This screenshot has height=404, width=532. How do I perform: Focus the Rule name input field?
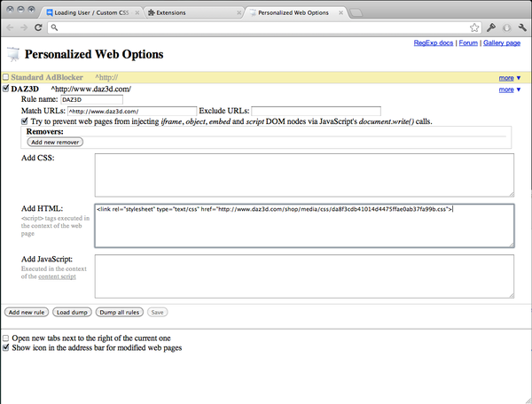pos(91,99)
